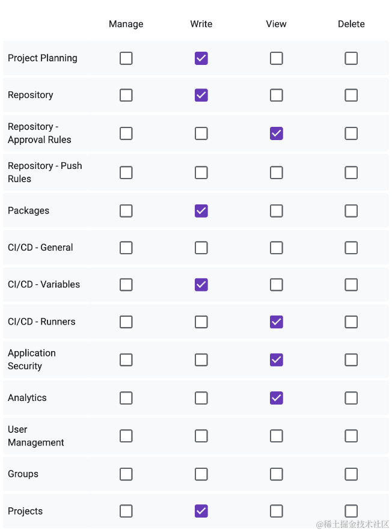Uncheck View for Application Security
Screen dimensions: 392x532
(x=277, y=359)
